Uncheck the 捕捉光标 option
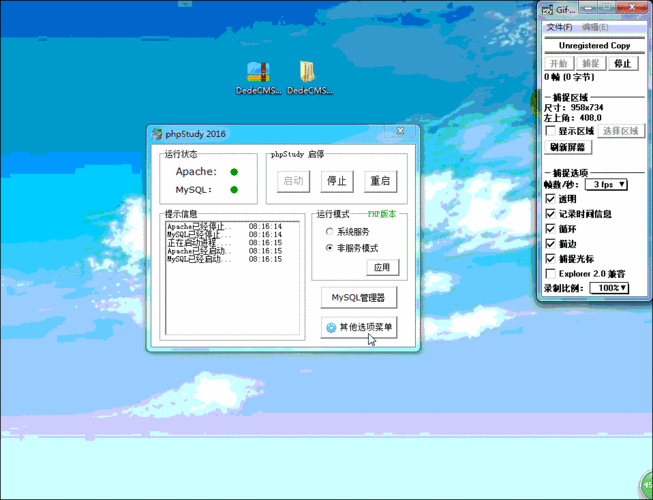The image size is (653, 500). click(550, 258)
